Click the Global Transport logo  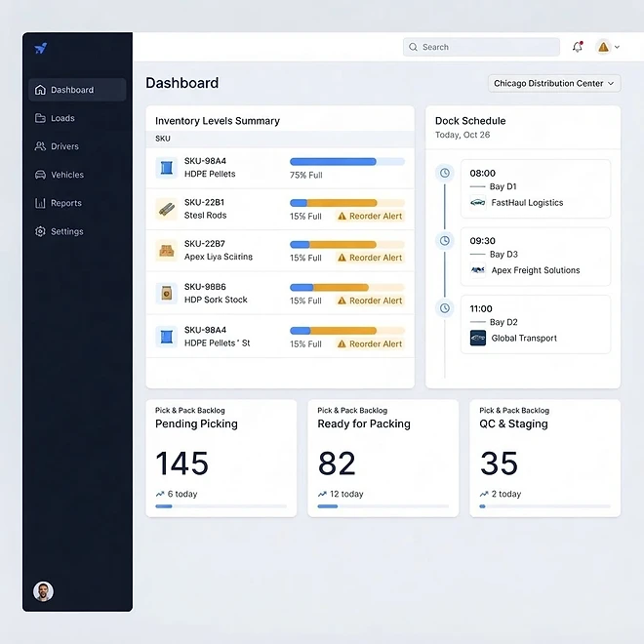(x=478, y=338)
